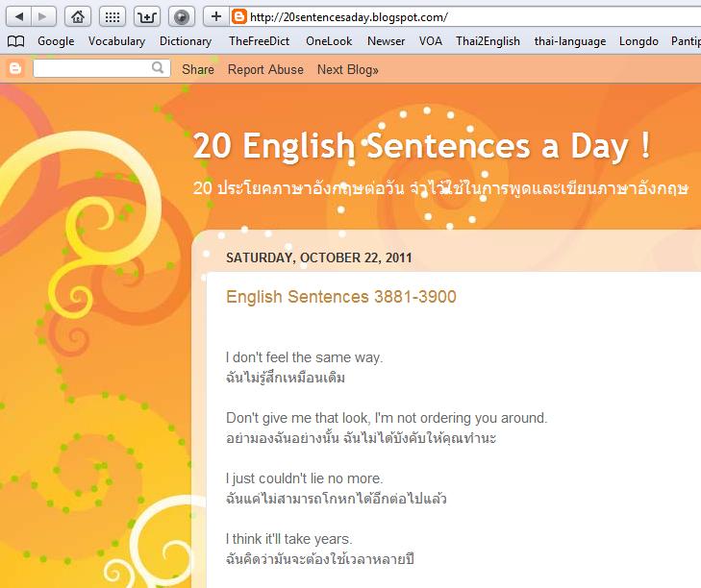Open the Newser bookmark

click(x=386, y=41)
